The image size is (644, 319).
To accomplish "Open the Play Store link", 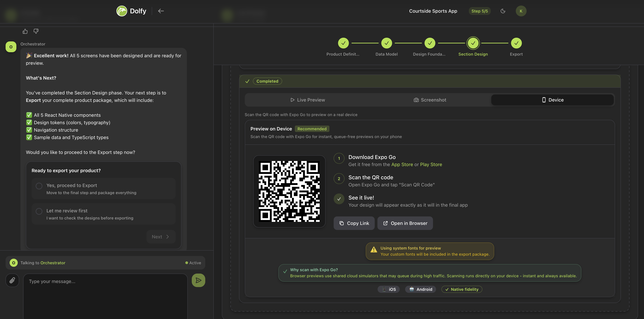I will (x=431, y=164).
